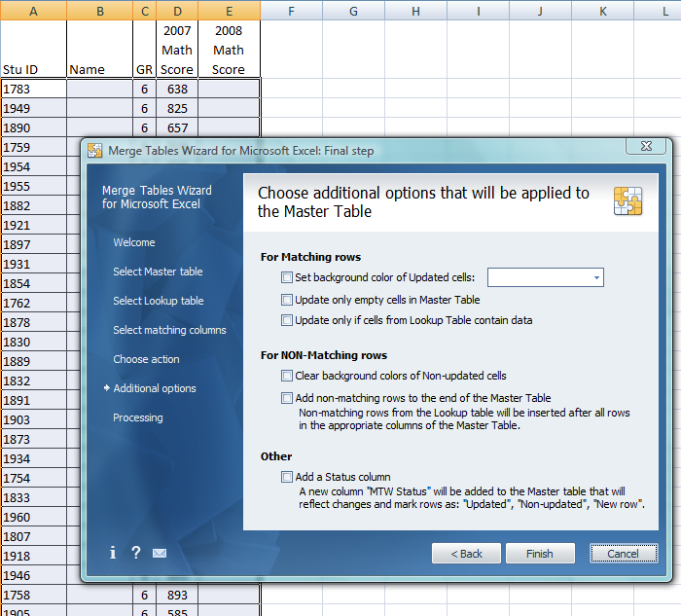Viewport: 681px width, 616px height.
Task: Select the cell containing Stu ID 1954
Action: pyautogui.click(x=34, y=166)
